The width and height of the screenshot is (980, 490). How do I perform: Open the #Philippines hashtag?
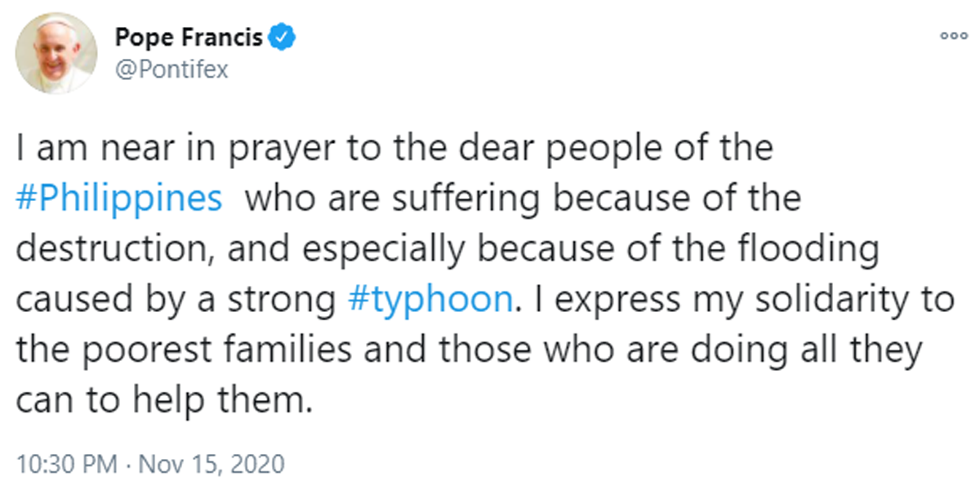[119, 200]
